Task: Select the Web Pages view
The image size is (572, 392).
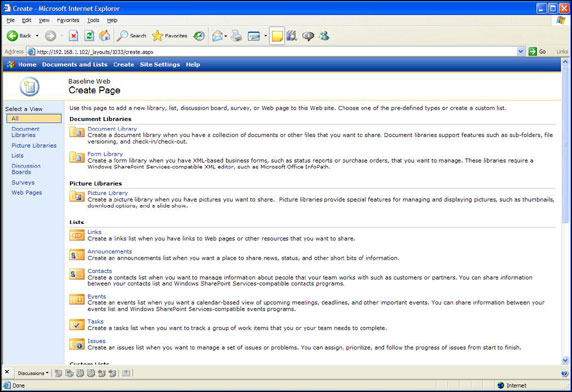Action: click(x=27, y=193)
